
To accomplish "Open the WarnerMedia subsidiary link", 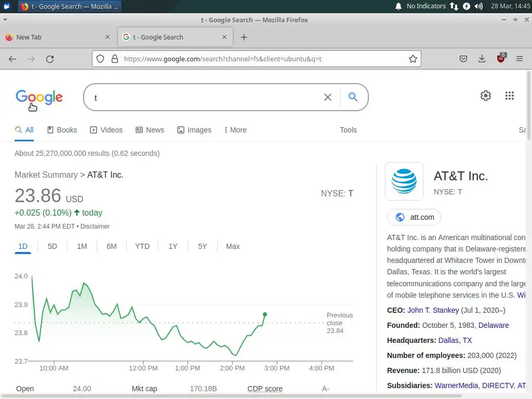I will [457, 386].
